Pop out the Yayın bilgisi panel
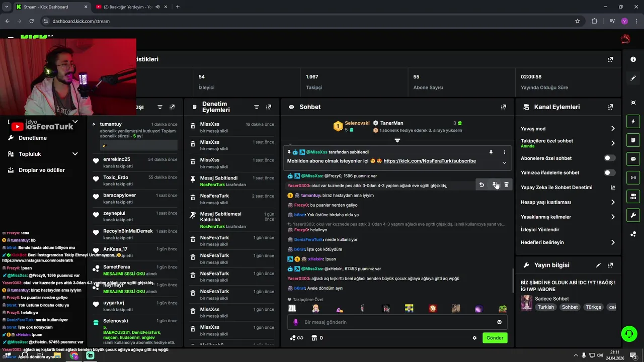The width and height of the screenshot is (644, 362). tap(610, 265)
